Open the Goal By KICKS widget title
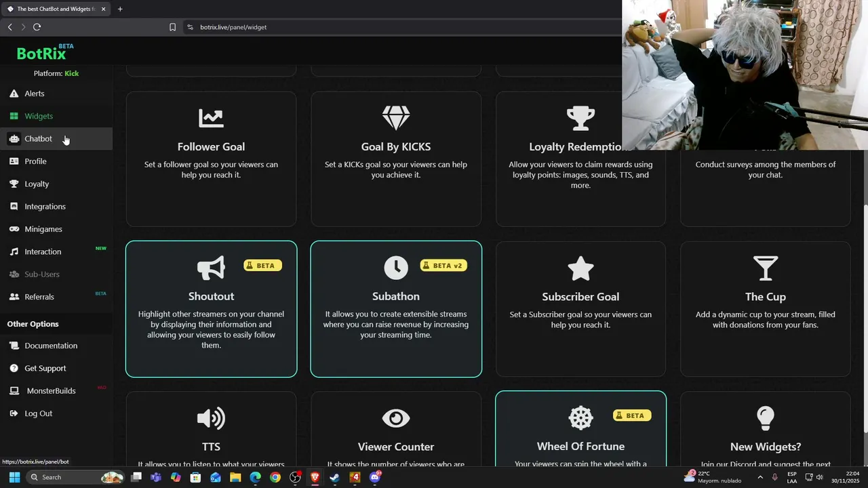The height and width of the screenshot is (488, 868). (x=396, y=147)
